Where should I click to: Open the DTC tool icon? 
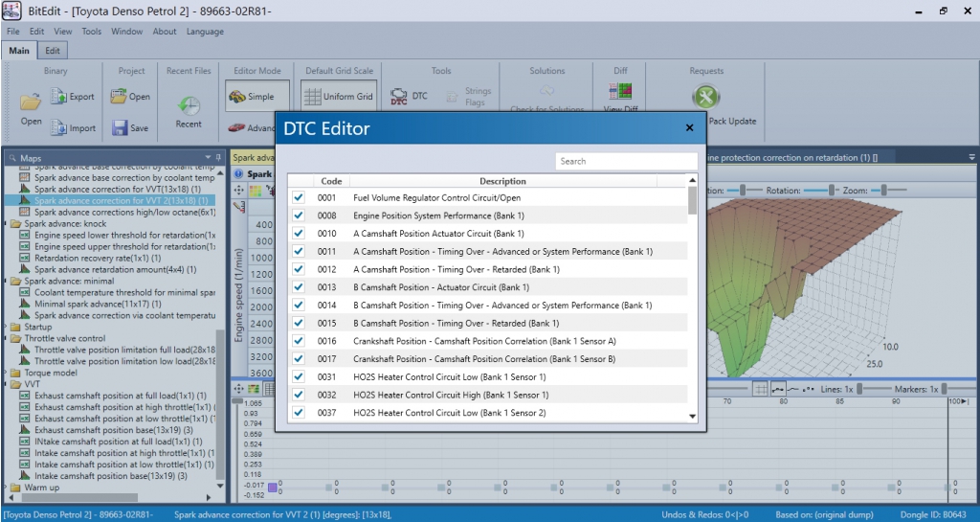tap(399, 97)
